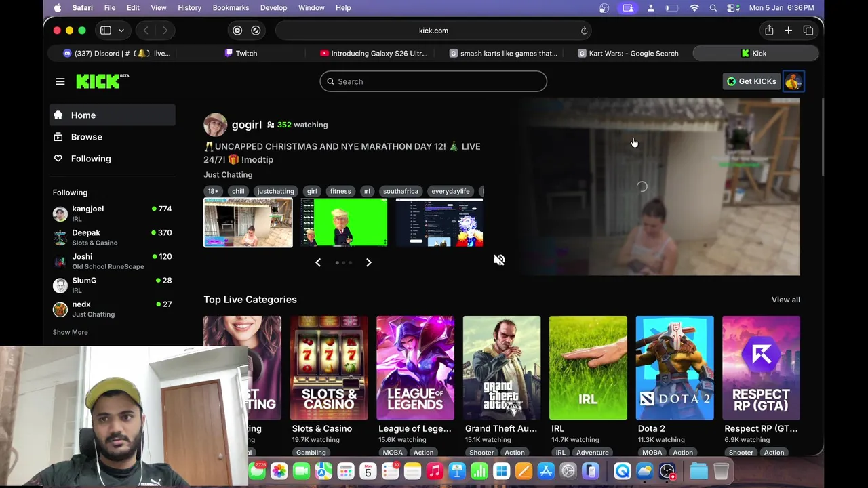Open SlumG's followed channel
Image resolution: width=868 pixels, height=488 pixels.
tap(113, 285)
